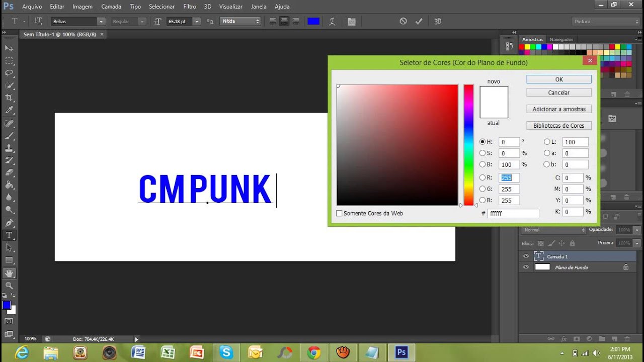Image resolution: width=644 pixels, height=362 pixels.
Task: Open the Normal blend mode dropdown
Action: click(553, 230)
